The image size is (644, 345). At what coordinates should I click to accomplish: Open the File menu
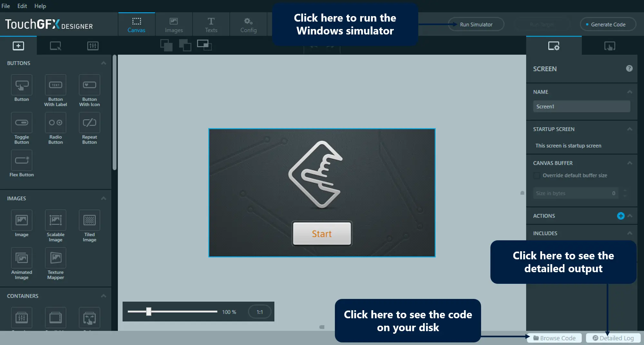(x=6, y=6)
